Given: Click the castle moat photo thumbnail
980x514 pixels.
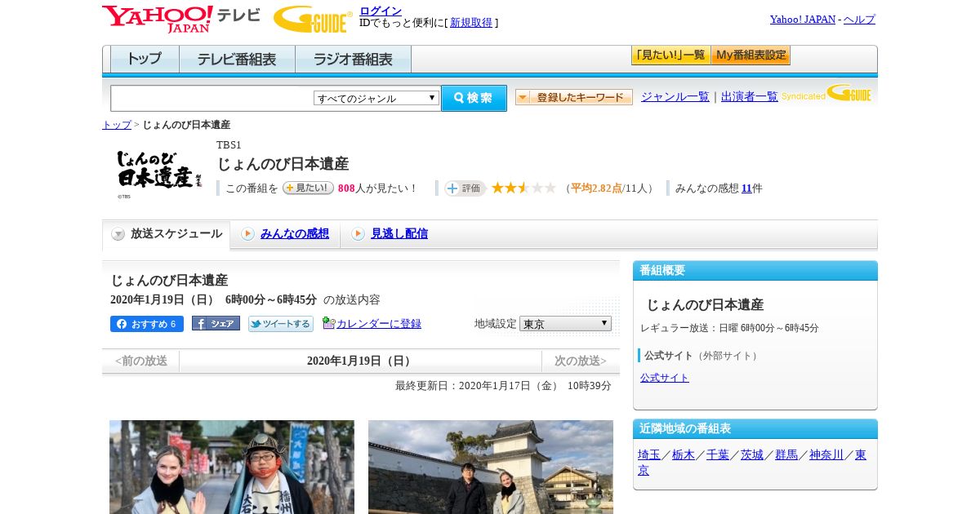Looking at the screenshot, I should (x=491, y=467).
